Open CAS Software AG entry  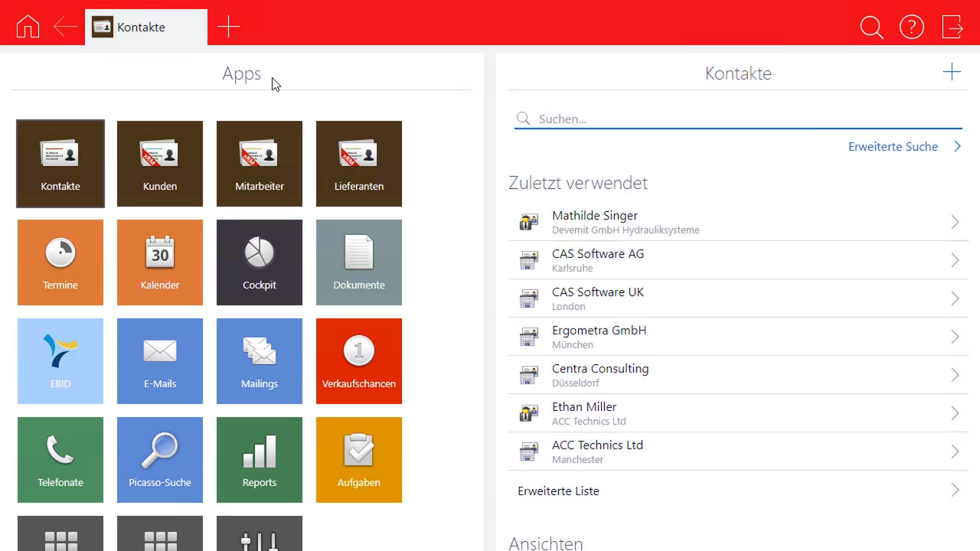(x=738, y=260)
